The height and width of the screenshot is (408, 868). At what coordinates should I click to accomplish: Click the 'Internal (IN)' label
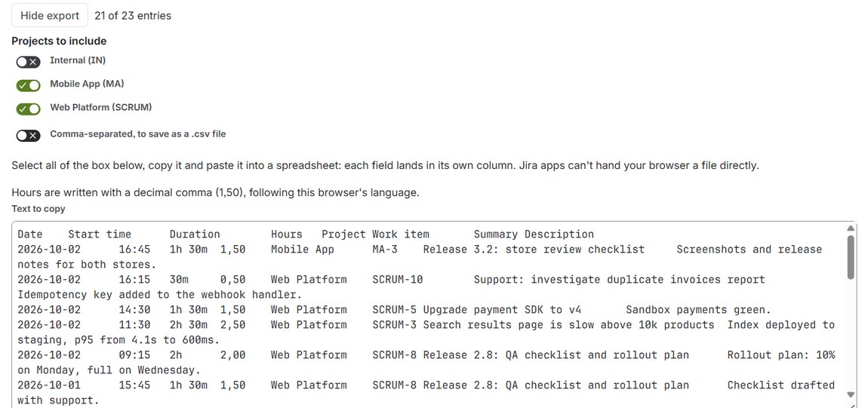pyautogui.click(x=78, y=60)
